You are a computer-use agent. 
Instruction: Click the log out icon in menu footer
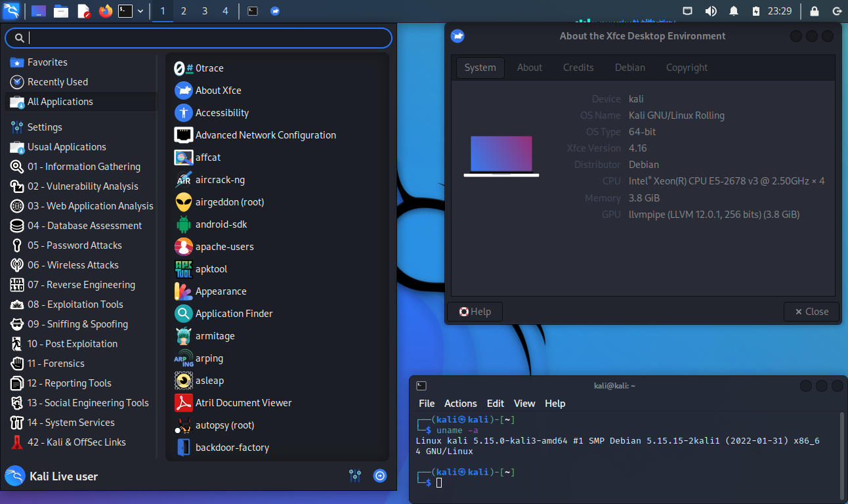pyautogui.click(x=380, y=476)
